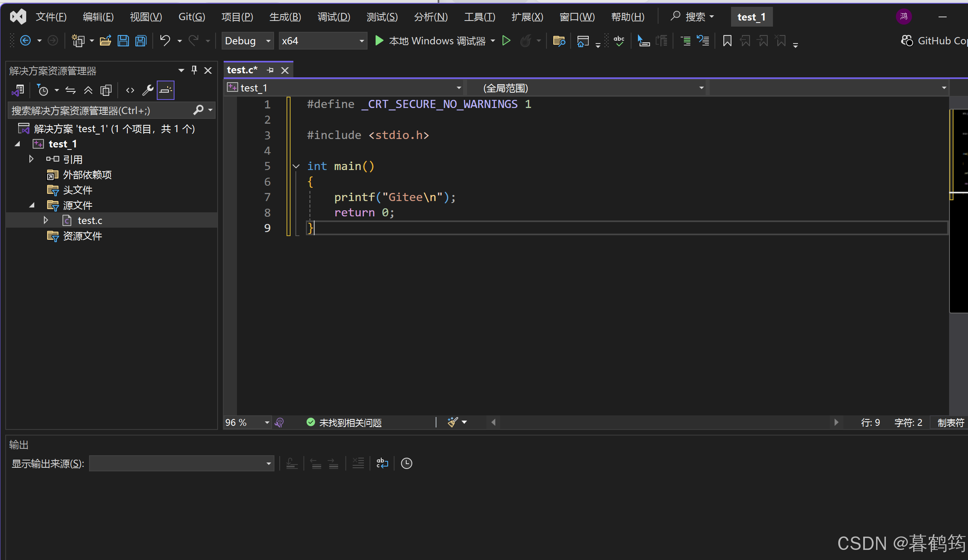968x560 pixels.
Task: Open the x64 platform dropdown
Action: point(322,41)
